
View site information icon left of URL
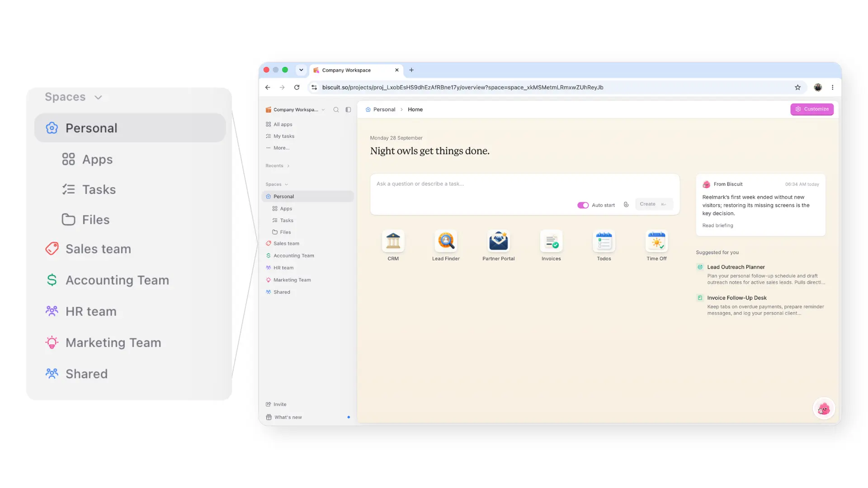[314, 87]
